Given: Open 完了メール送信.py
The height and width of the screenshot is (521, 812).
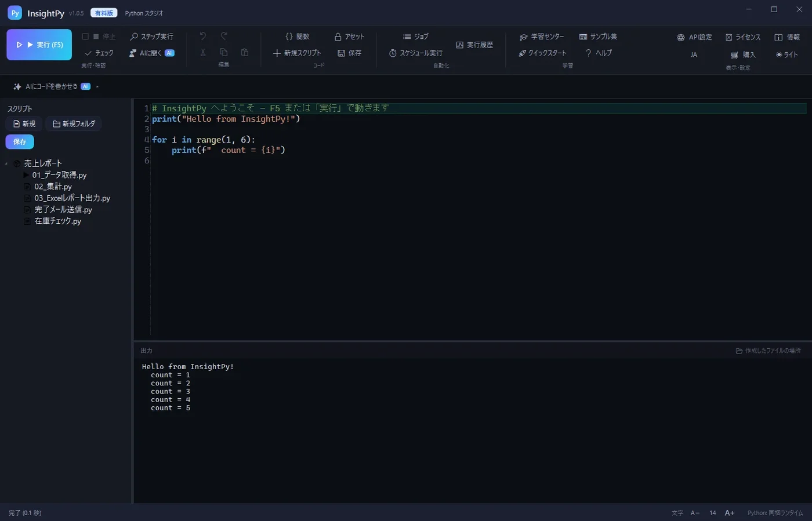Looking at the screenshot, I should point(63,209).
